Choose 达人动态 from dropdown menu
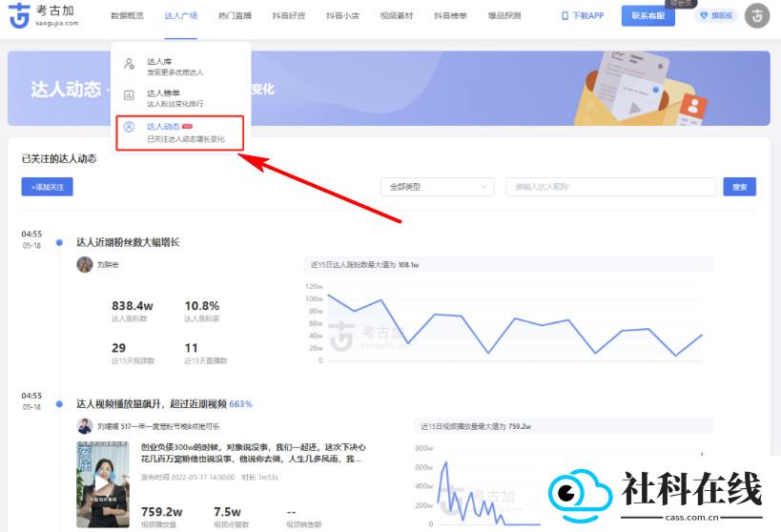This screenshot has height=532, width=781. point(180,133)
